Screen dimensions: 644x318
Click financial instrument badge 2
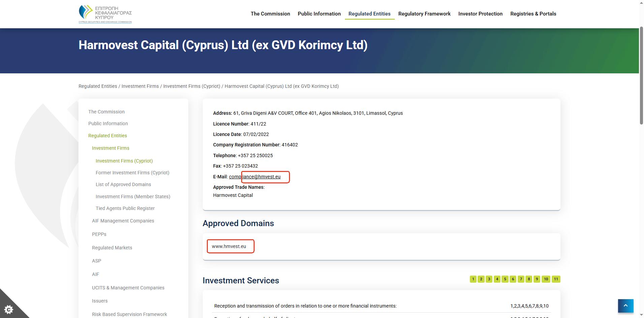tap(481, 279)
